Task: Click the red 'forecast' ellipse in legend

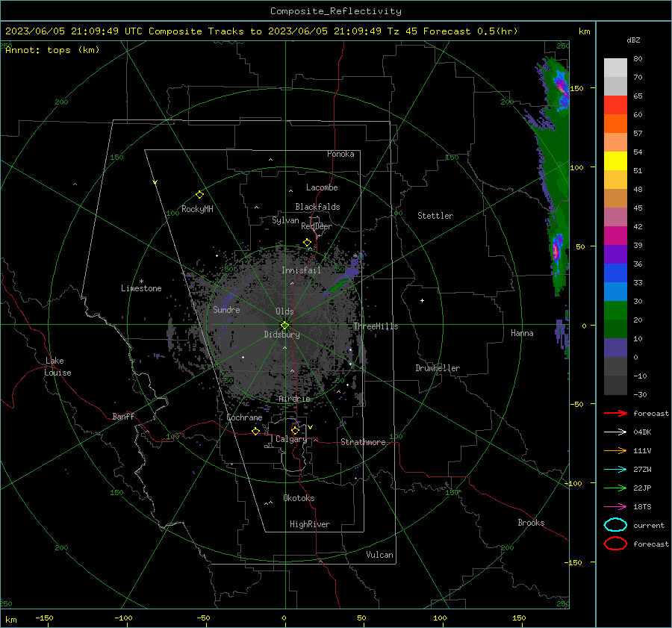Action: coord(615,544)
